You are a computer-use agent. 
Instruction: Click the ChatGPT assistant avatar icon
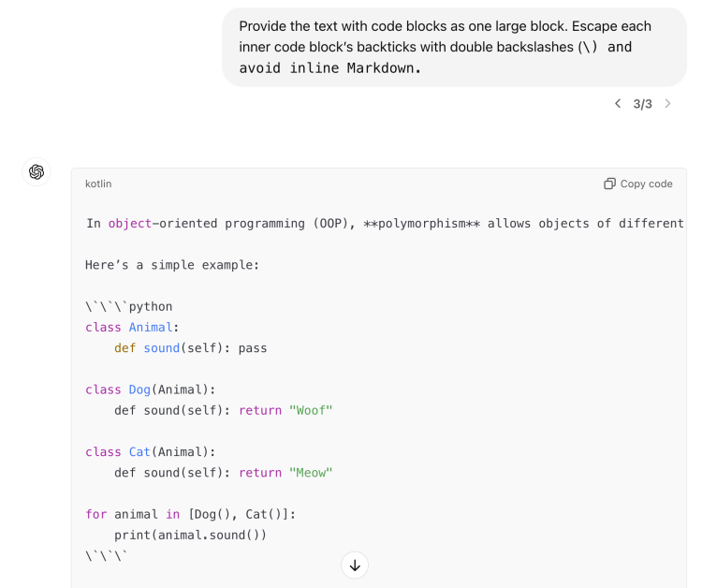pyautogui.click(x=37, y=171)
